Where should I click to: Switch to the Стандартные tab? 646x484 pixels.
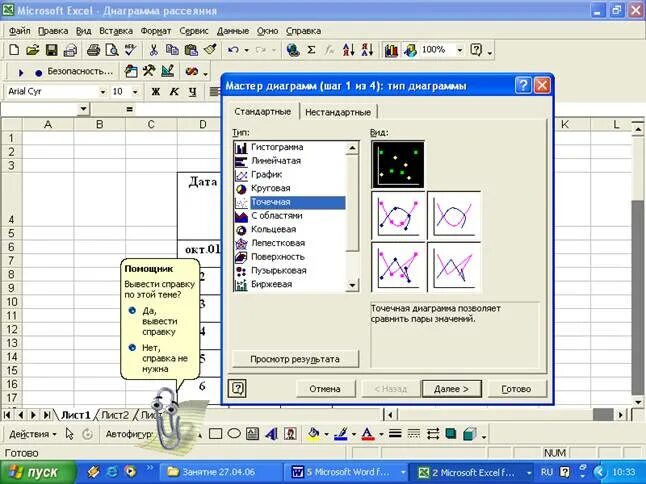[262, 111]
